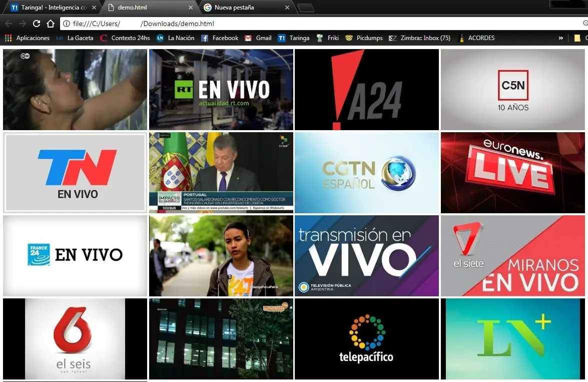588x382 pixels.
Task: Open the La Nación bookmark
Action: (176, 38)
